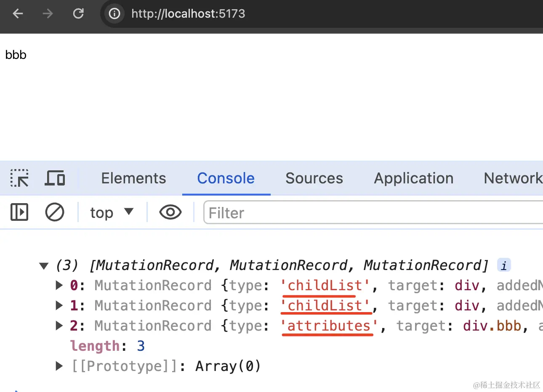543x392 pixels.
Task: Activate the inspect element picker icon
Action: coord(19,178)
